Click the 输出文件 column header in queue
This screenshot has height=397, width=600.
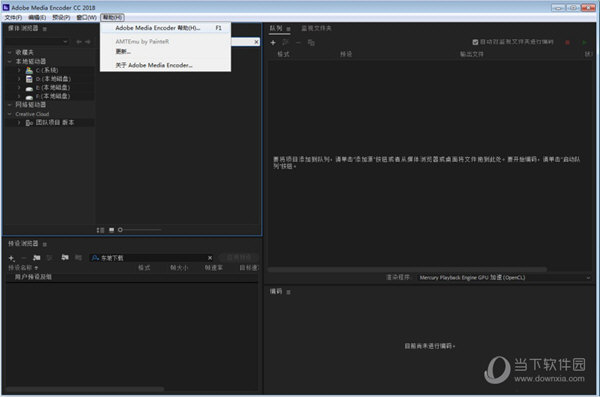pyautogui.click(x=472, y=54)
